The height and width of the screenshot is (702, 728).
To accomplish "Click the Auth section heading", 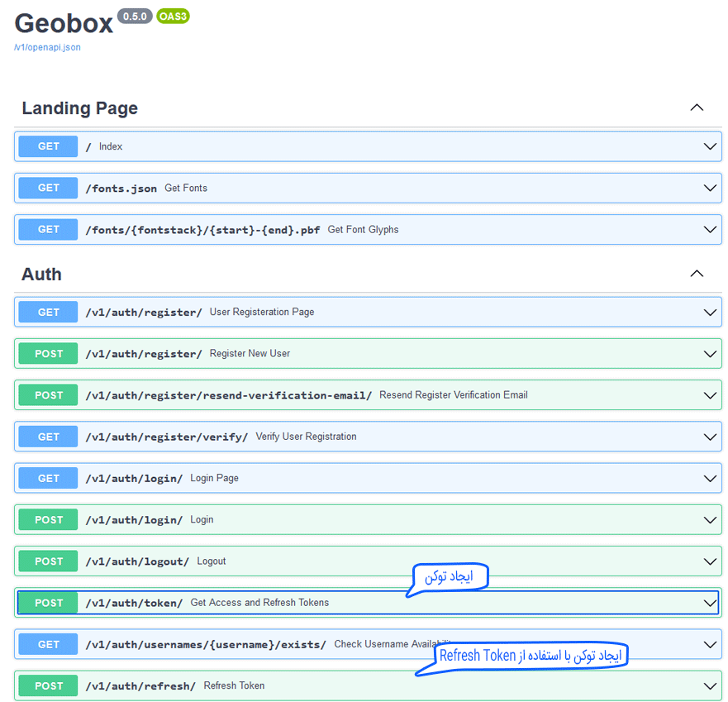I will (x=41, y=275).
